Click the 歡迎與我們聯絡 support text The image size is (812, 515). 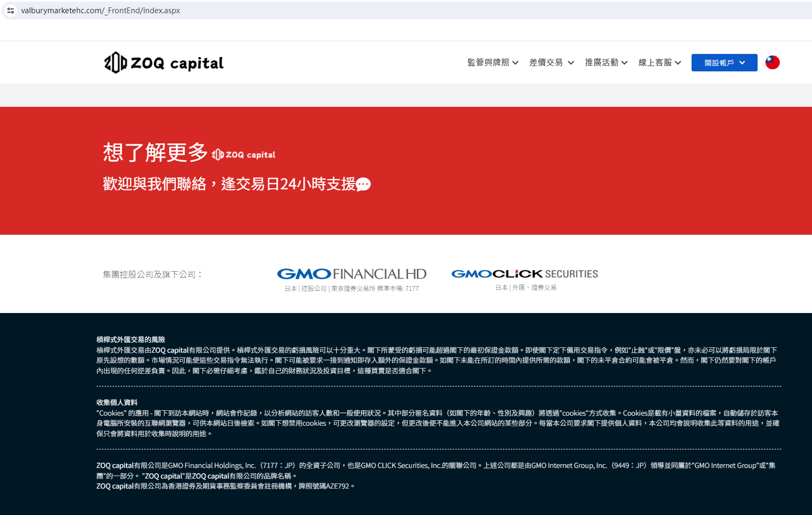pos(229,184)
